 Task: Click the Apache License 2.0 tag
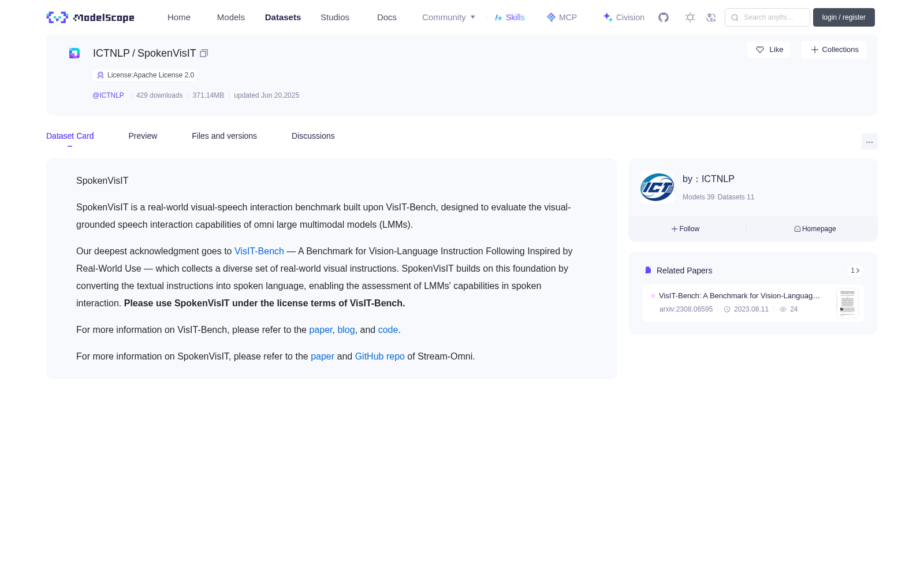(144, 75)
